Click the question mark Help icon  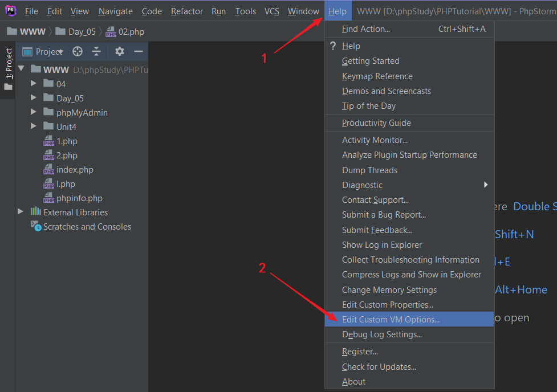click(x=333, y=46)
